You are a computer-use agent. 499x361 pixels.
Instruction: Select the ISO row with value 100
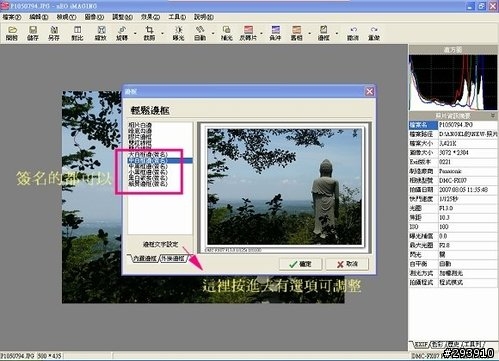pos(453,227)
